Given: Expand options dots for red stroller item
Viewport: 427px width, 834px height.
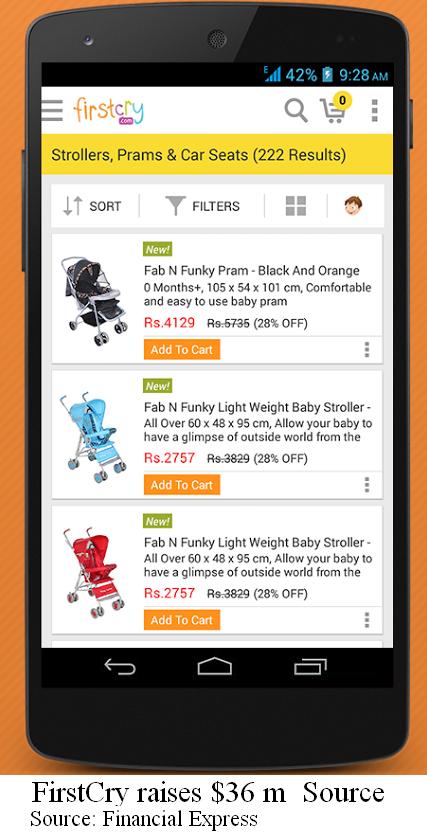Looking at the screenshot, I should point(367,620).
